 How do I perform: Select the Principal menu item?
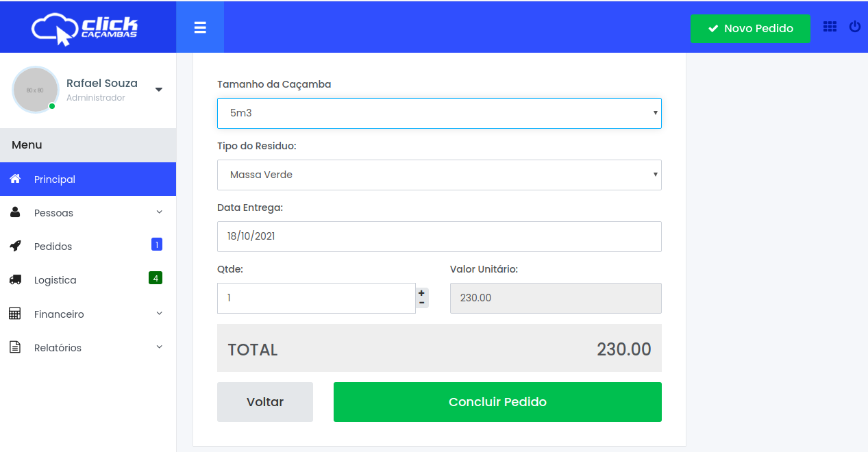click(x=55, y=179)
